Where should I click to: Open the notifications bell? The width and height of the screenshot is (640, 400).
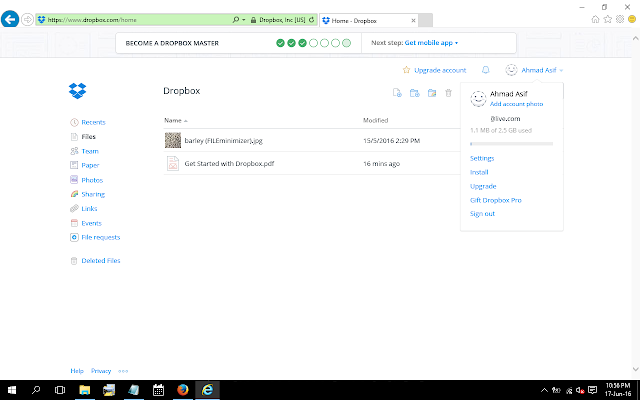click(x=485, y=70)
